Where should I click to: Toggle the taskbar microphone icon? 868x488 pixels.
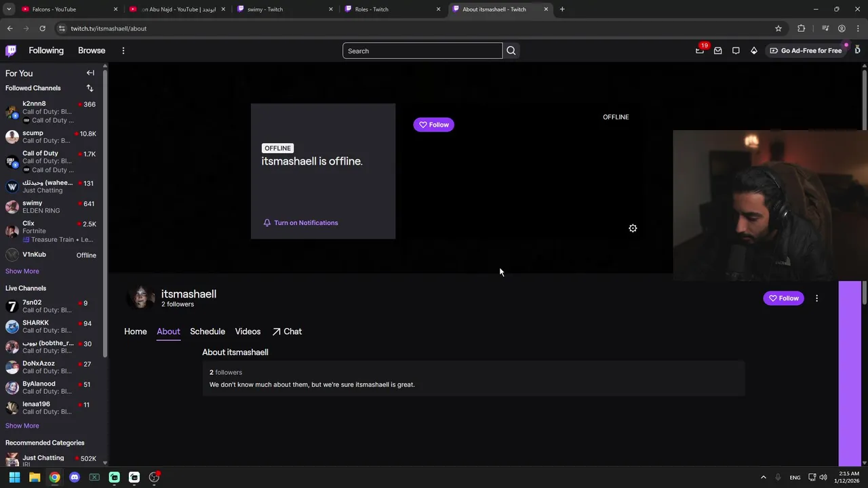point(778,477)
